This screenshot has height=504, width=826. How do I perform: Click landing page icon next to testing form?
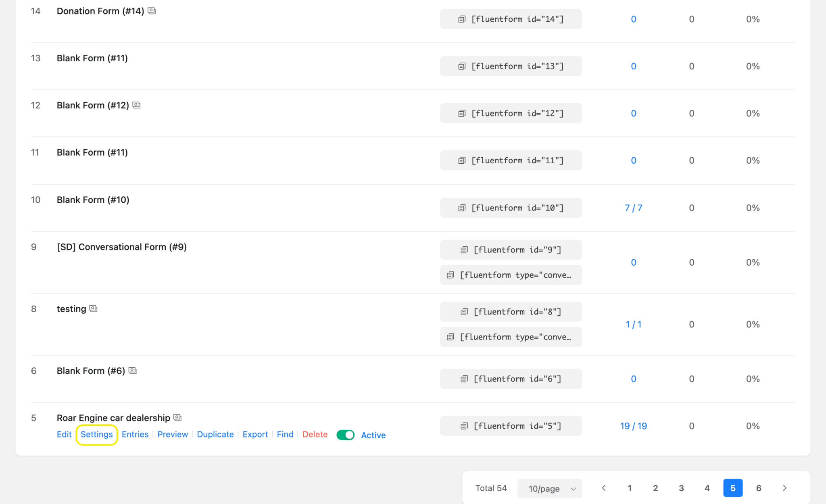pyautogui.click(x=93, y=308)
